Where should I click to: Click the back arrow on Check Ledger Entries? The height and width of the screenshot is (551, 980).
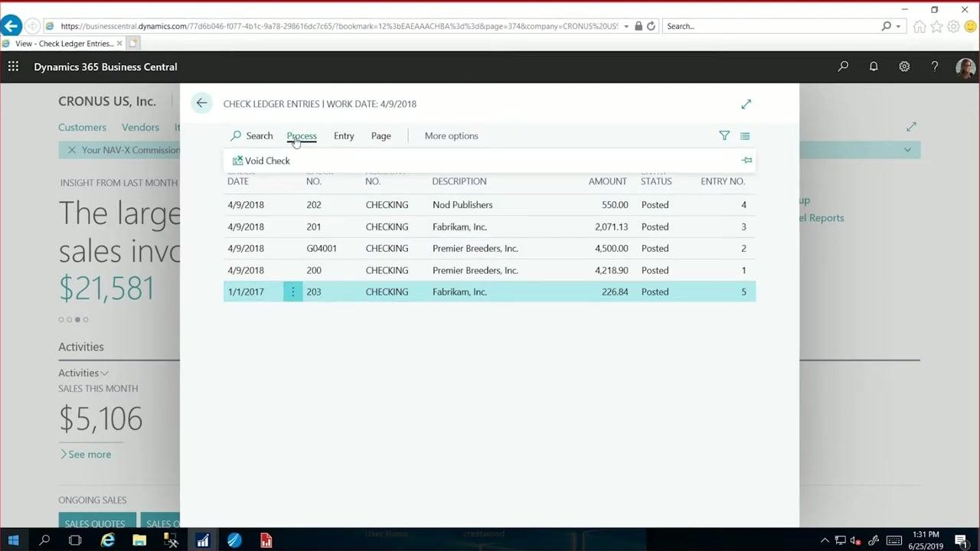(201, 103)
